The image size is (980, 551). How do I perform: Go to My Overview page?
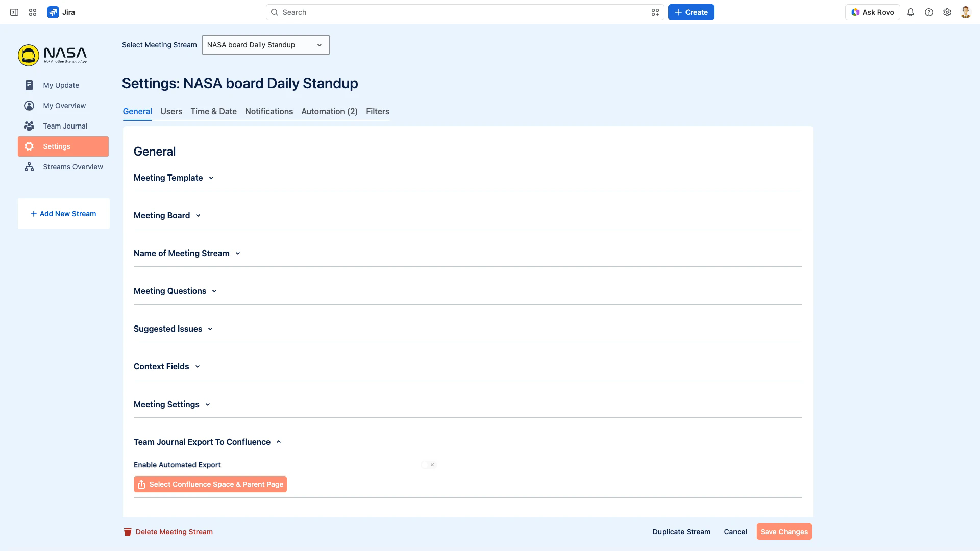63,106
